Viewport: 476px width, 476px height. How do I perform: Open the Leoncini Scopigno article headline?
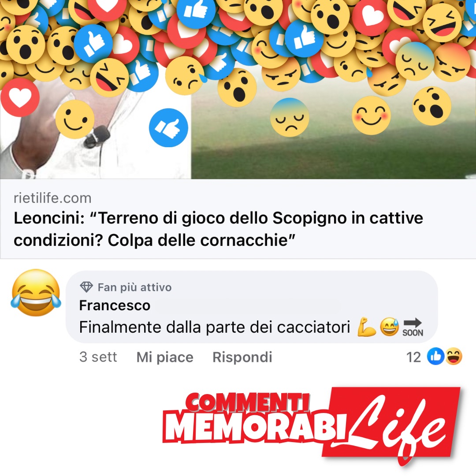[x=218, y=229]
